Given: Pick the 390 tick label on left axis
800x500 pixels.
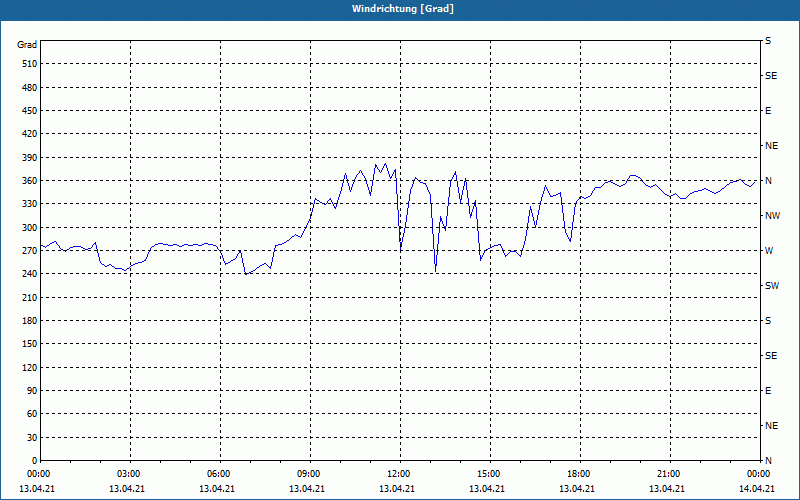Looking at the screenshot, I should click(30, 157).
